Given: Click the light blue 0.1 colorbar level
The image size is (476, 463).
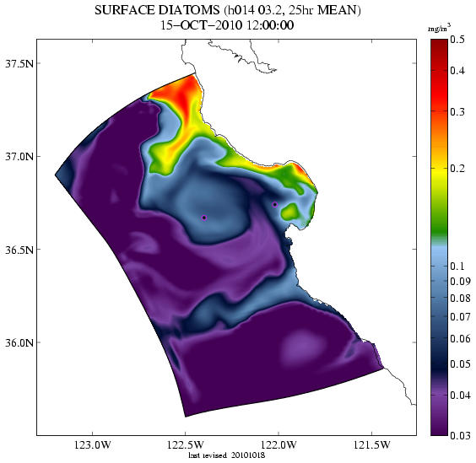Looking at the screenshot, I should click(439, 266).
